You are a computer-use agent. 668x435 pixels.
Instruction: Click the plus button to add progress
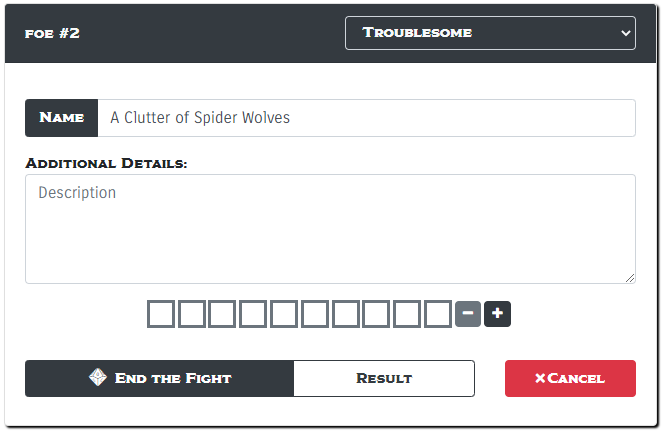[498, 314]
